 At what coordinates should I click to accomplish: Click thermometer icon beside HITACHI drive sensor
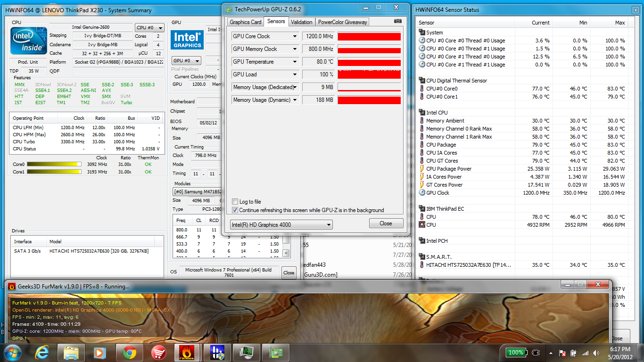coord(422,265)
